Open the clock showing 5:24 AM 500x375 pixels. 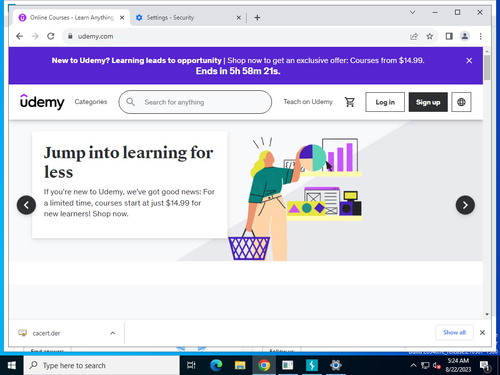coord(458,365)
